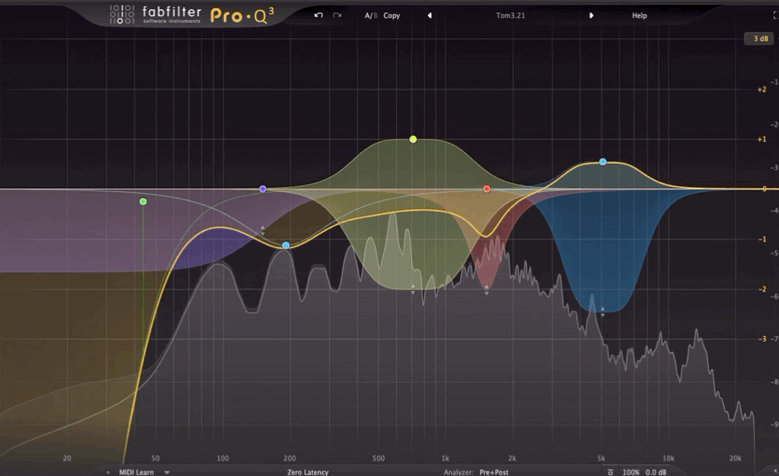Click the yellow -2 dB gain scale label
Image resolution: width=779 pixels, height=476 pixels.
click(x=763, y=289)
